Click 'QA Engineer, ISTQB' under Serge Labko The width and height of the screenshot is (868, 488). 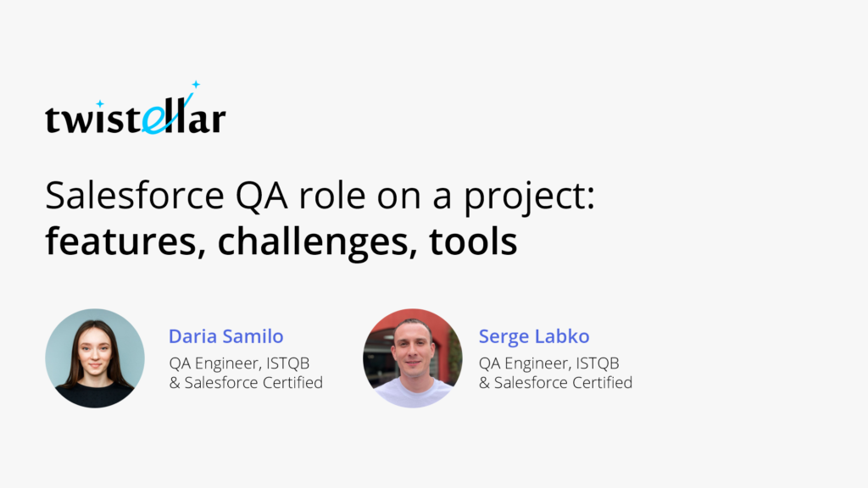548,363
